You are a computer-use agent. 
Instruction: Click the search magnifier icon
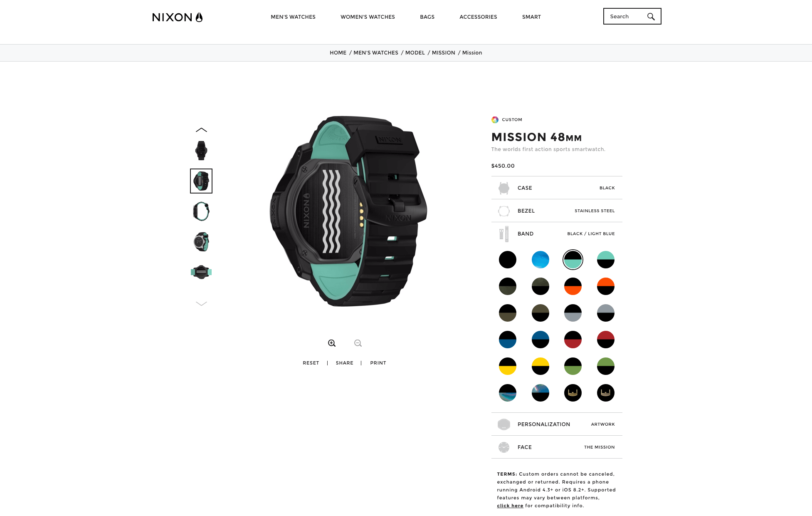tap(651, 17)
